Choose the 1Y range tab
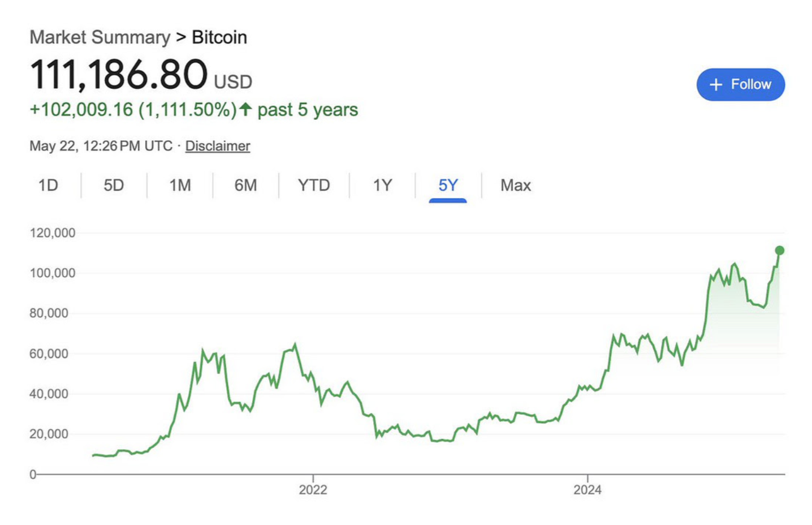 [382, 186]
